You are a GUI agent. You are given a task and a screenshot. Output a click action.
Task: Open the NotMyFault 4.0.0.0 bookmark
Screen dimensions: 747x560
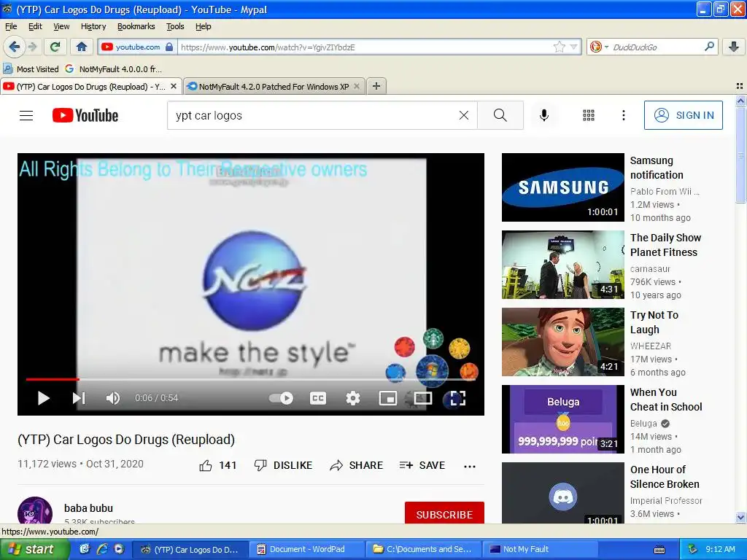point(113,69)
